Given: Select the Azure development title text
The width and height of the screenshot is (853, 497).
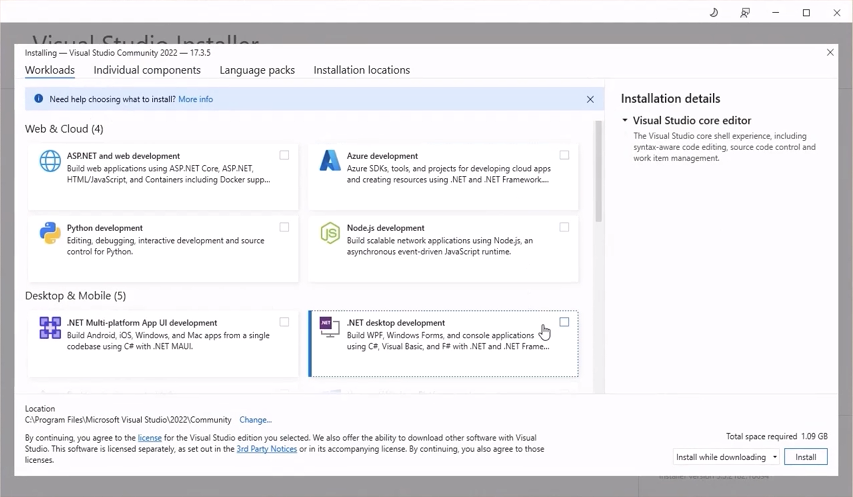Looking at the screenshot, I should [x=382, y=156].
